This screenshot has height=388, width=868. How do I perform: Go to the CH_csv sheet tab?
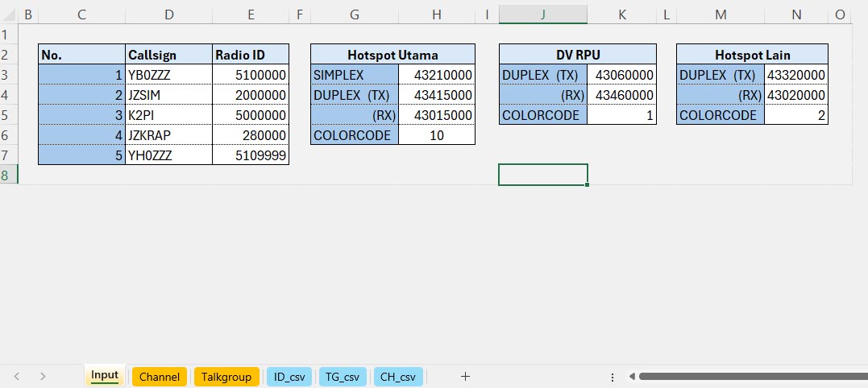[398, 377]
